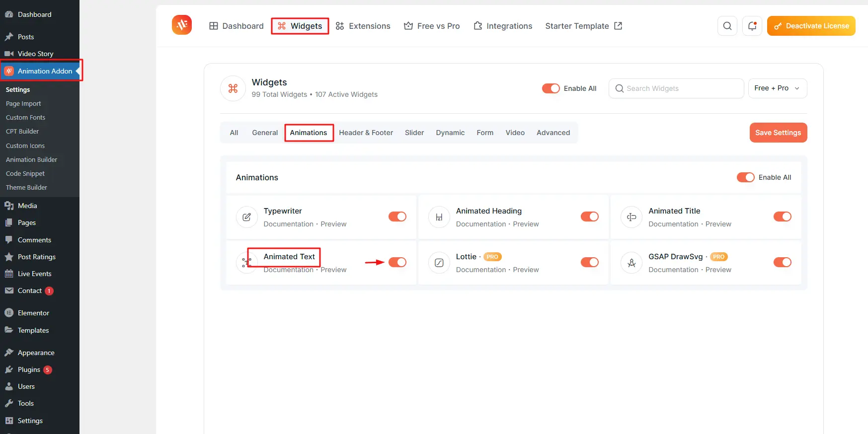
Task: Click the Lottie widget icon
Action: (439, 263)
